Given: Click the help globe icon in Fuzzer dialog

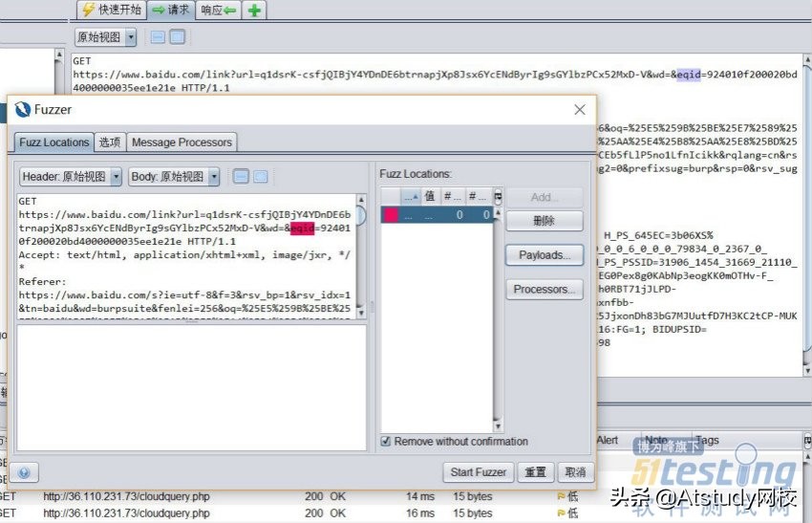Looking at the screenshot, I should (24, 472).
